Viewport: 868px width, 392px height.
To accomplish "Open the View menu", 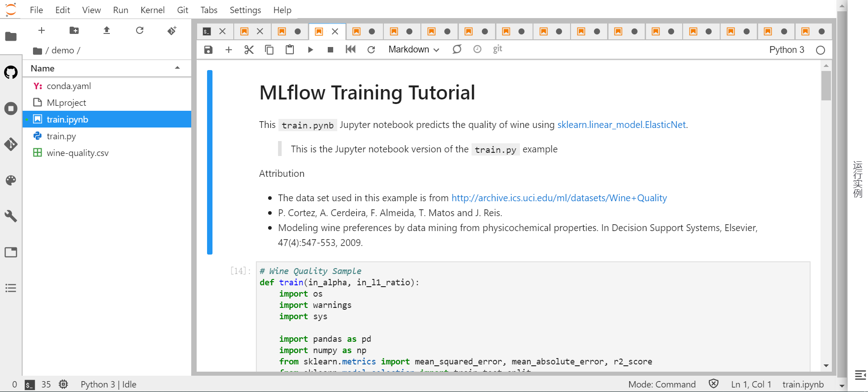I will click(x=91, y=10).
